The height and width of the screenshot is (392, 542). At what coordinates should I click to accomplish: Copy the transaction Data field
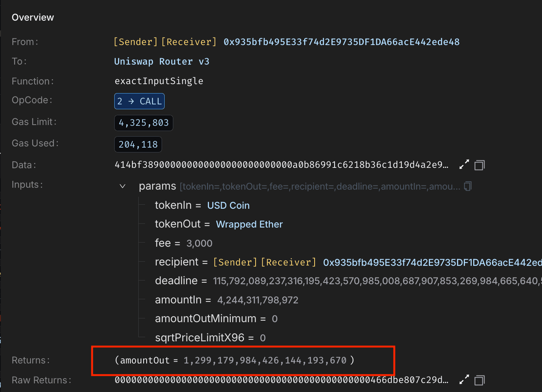pos(479,164)
